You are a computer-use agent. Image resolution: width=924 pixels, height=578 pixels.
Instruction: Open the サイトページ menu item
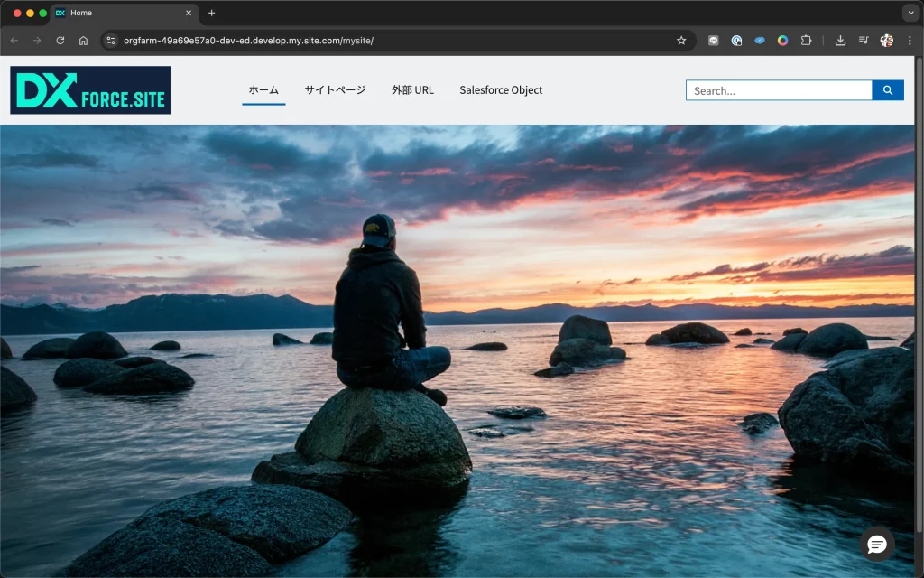tap(335, 90)
